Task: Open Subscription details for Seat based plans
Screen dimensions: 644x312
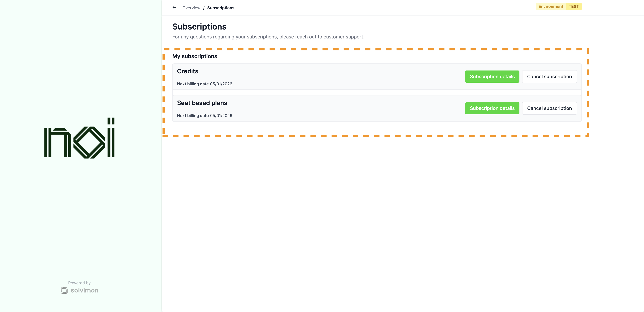Action: point(492,108)
